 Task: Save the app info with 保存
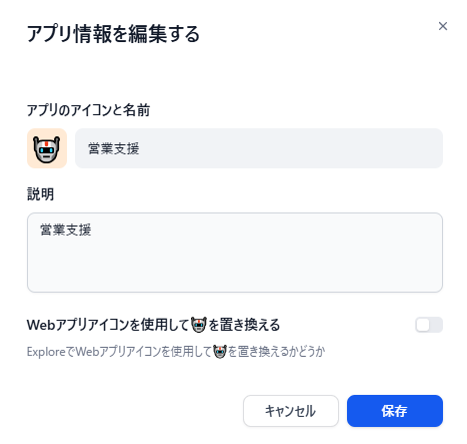pos(395,411)
